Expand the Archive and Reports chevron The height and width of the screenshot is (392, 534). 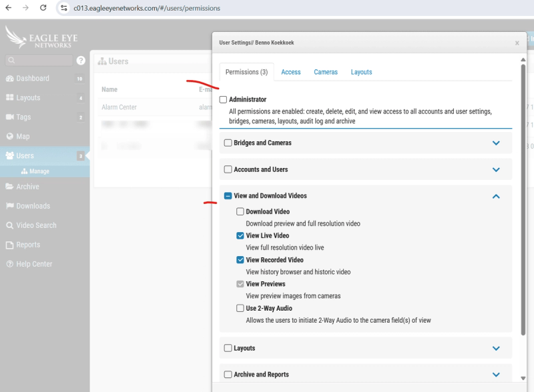496,375
